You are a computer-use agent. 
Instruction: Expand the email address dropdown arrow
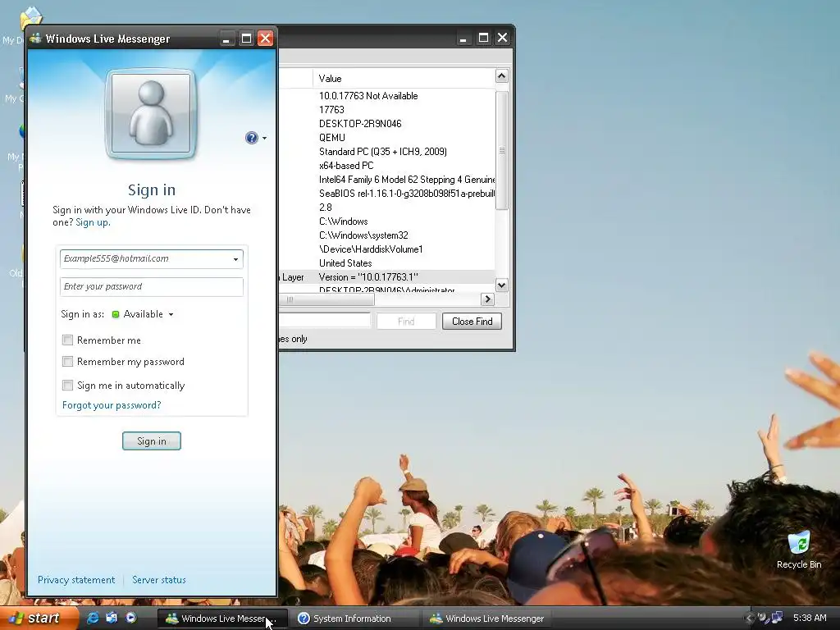(x=235, y=259)
